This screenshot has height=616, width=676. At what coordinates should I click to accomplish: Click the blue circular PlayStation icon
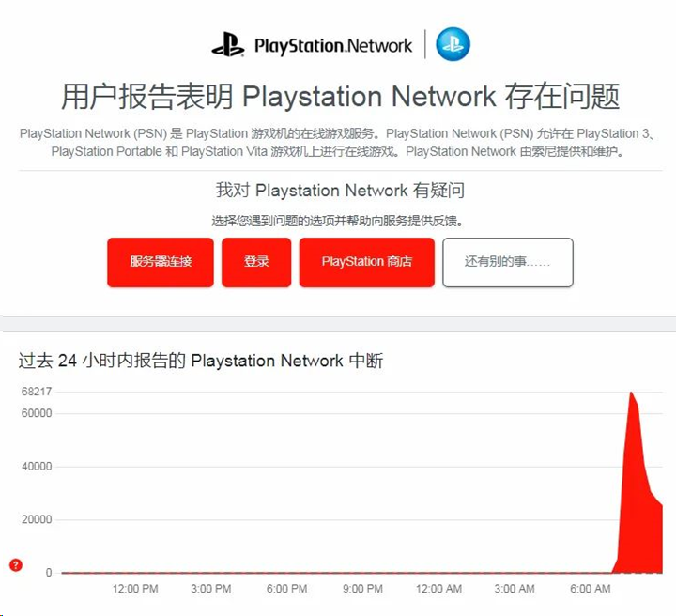[453, 44]
